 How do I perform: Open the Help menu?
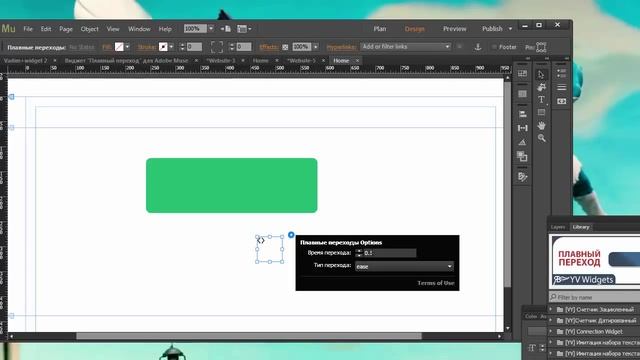[x=165, y=29]
